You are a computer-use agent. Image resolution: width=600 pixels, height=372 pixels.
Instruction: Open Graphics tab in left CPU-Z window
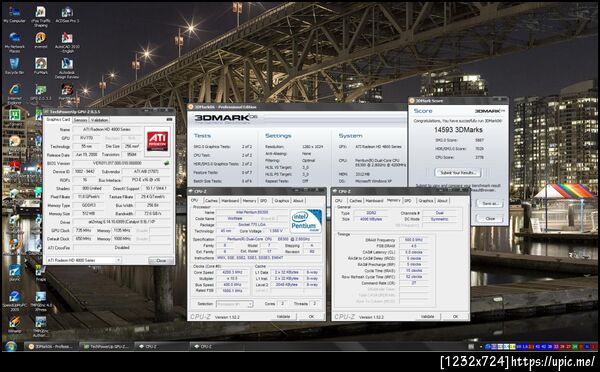(x=281, y=201)
